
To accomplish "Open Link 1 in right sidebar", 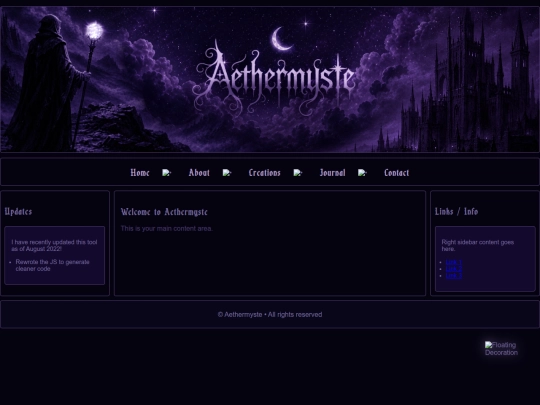I will (454, 262).
